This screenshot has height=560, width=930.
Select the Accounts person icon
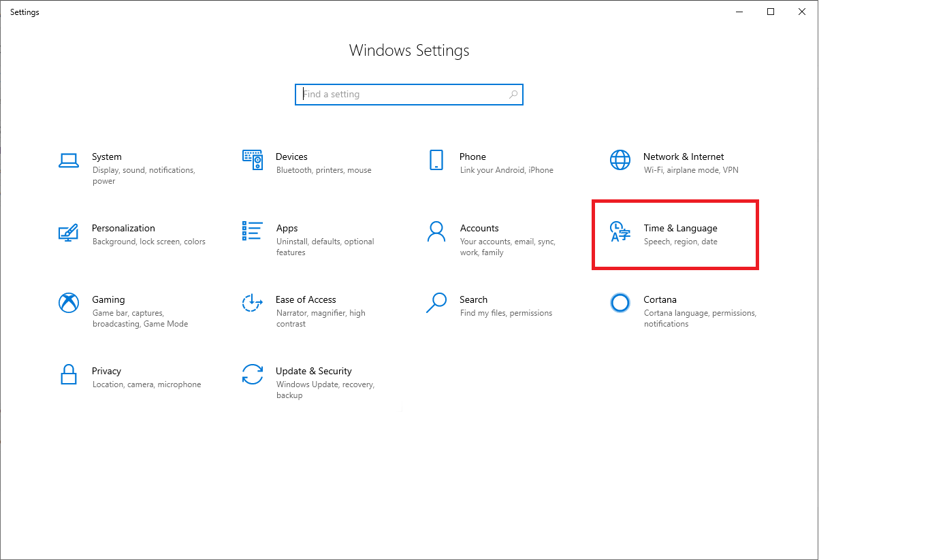[436, 231]
